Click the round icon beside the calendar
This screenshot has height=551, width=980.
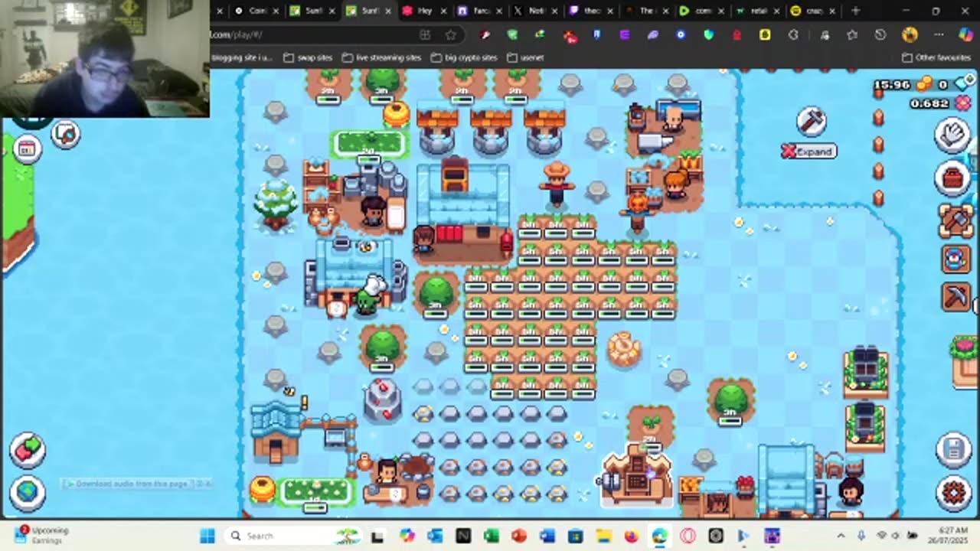[66, 135]
